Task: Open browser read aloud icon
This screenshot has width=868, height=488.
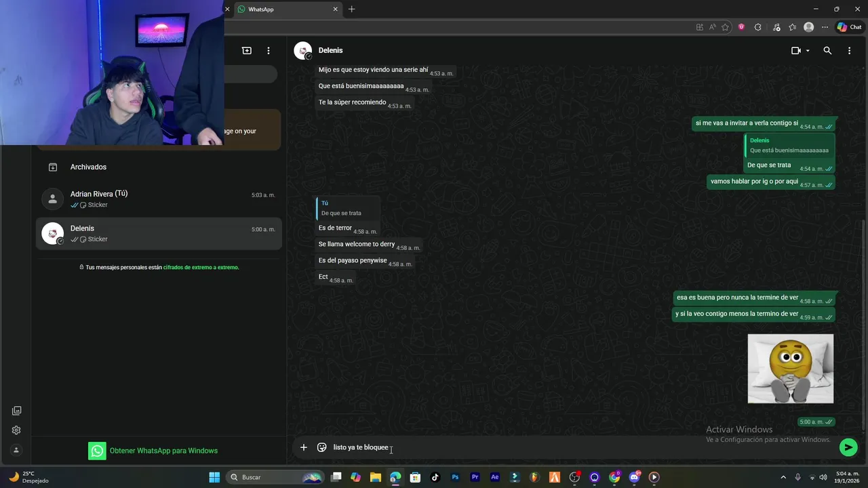Action: click(713, 27)
